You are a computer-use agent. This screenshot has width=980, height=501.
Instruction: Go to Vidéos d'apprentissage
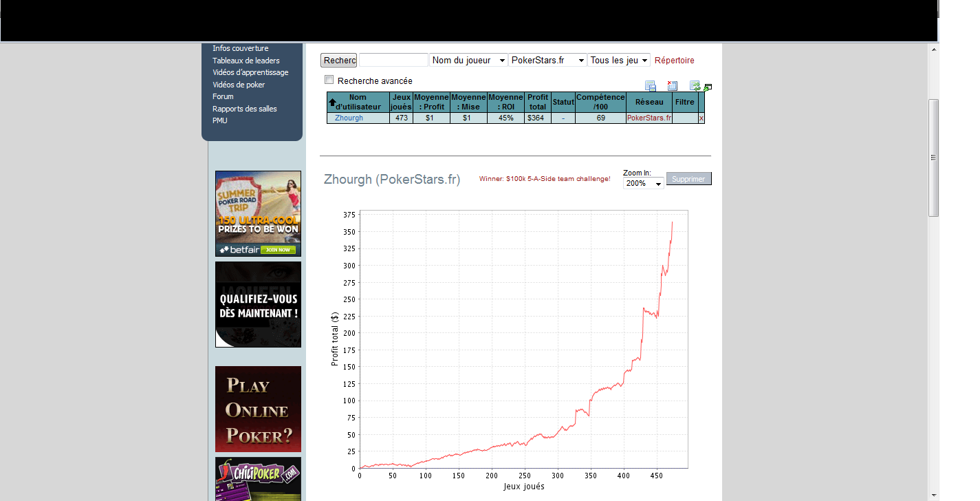[250, 72]
